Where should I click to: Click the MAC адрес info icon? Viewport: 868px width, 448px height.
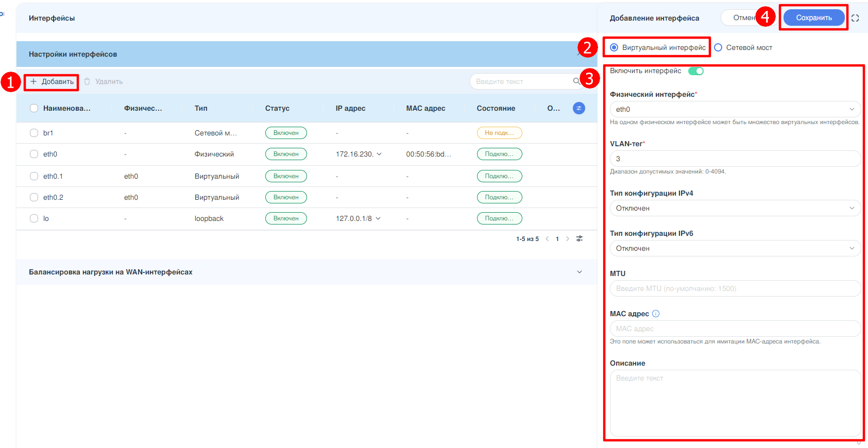click(656, 314)
